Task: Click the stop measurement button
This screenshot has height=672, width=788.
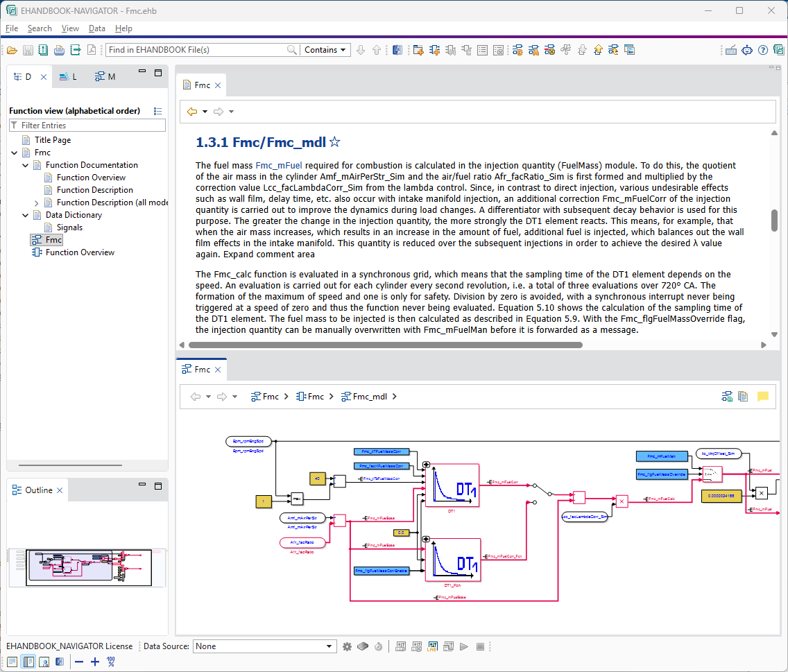Action: (x=480, y=647)
